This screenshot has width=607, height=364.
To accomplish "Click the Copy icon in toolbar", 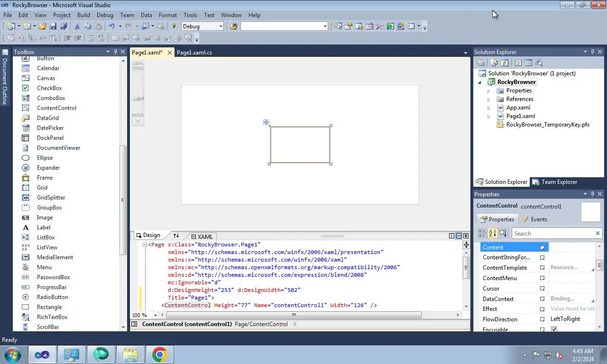I will 87,26.
